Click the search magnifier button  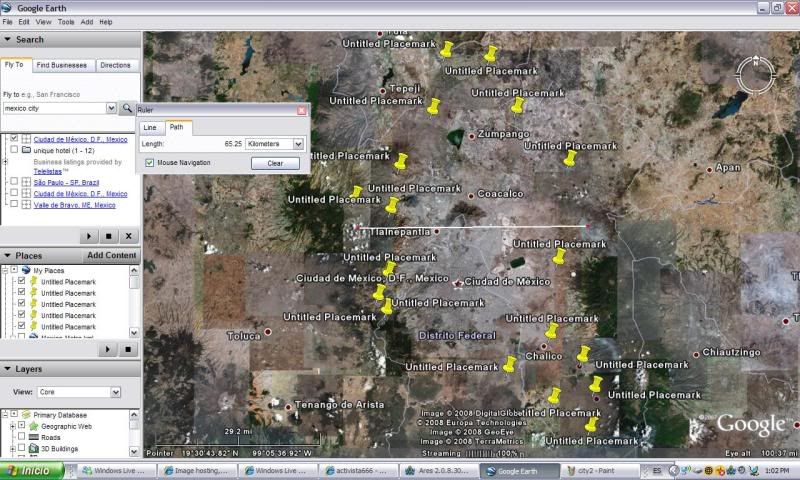tap(127, 108)
